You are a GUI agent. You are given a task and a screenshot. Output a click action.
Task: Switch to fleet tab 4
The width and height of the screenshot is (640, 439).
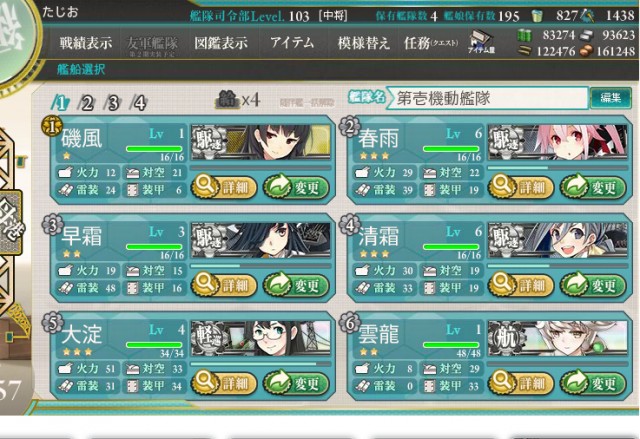click(139, 103)
